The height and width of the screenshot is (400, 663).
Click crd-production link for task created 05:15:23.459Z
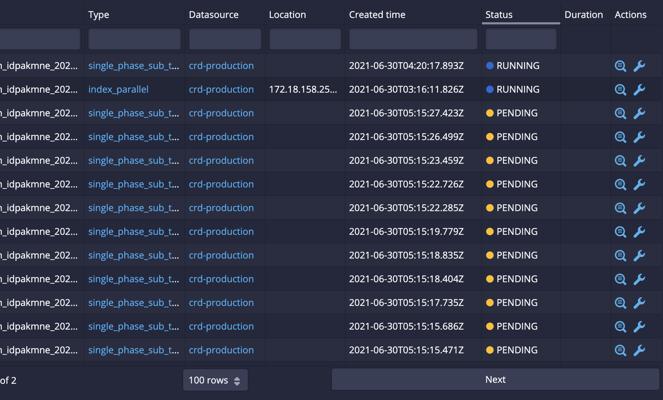(x=221, y=161)
